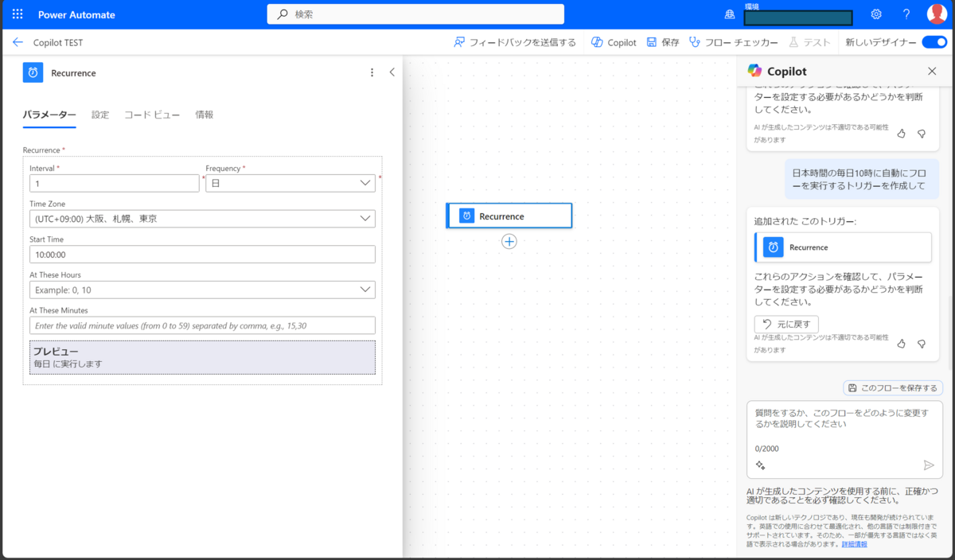Send the Copilot message
Viewport: 955px width, 560px height.
tap(928, 465)
